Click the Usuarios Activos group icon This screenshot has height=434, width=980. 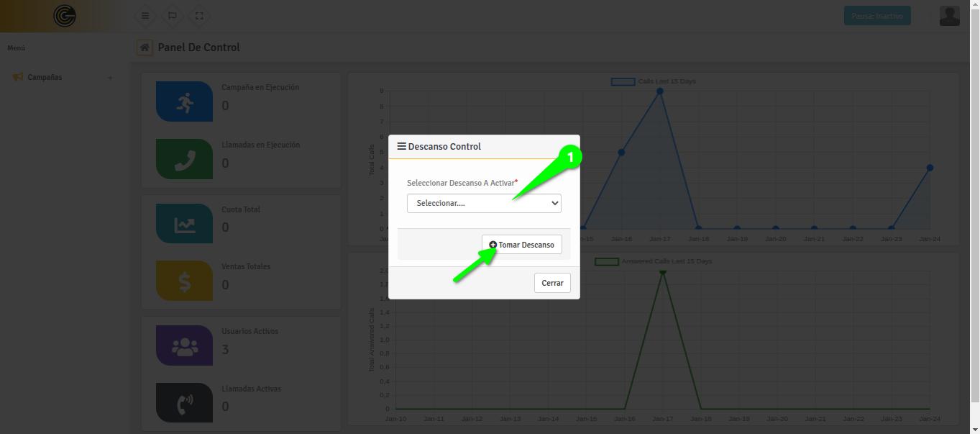click(x=184, y=345)
